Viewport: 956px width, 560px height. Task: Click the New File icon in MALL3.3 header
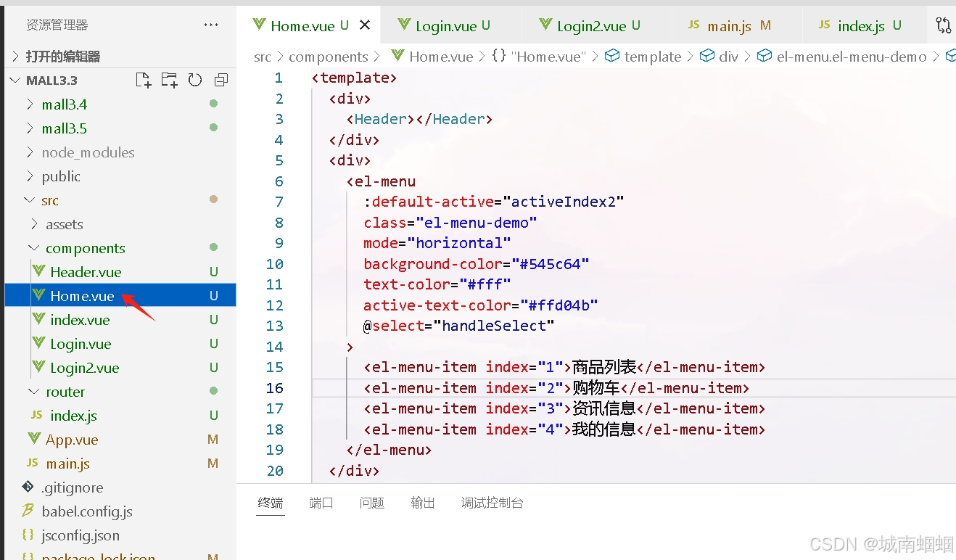click(x=144, y=80)
